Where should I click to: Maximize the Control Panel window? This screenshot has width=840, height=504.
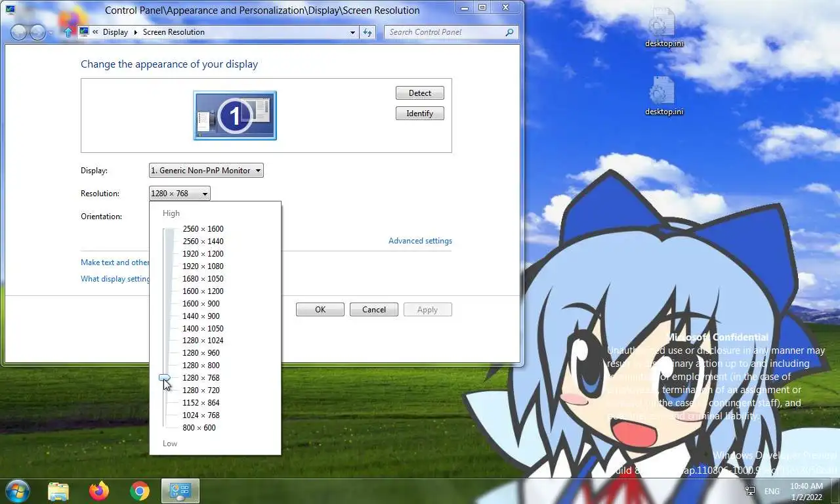482,7
